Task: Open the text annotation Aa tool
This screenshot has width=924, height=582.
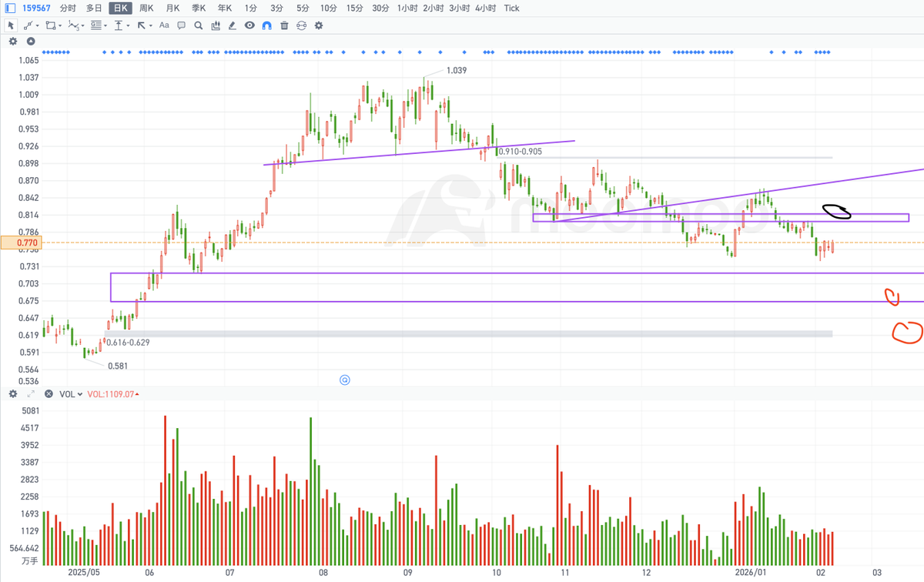Action: click(x=164, y=25)
